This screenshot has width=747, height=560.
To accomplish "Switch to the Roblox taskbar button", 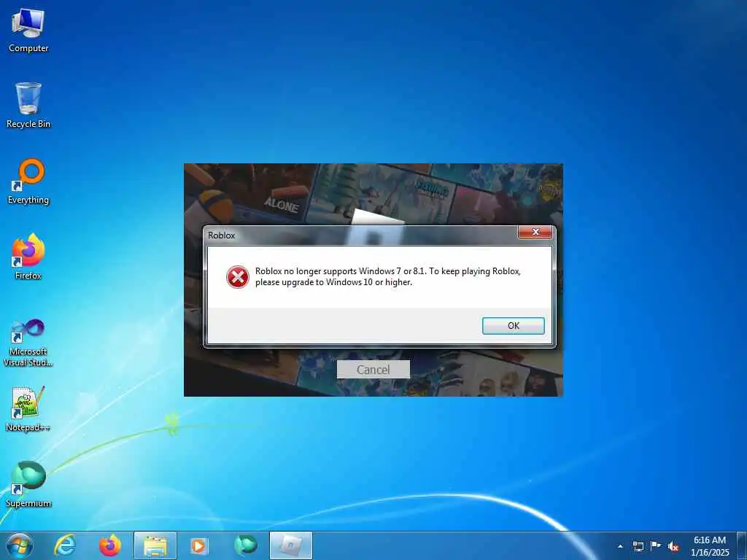I will coord(291,545).
